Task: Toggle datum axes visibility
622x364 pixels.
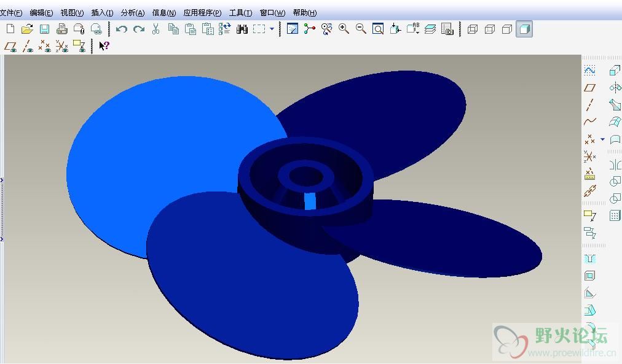Action: [x=28, y=46]
